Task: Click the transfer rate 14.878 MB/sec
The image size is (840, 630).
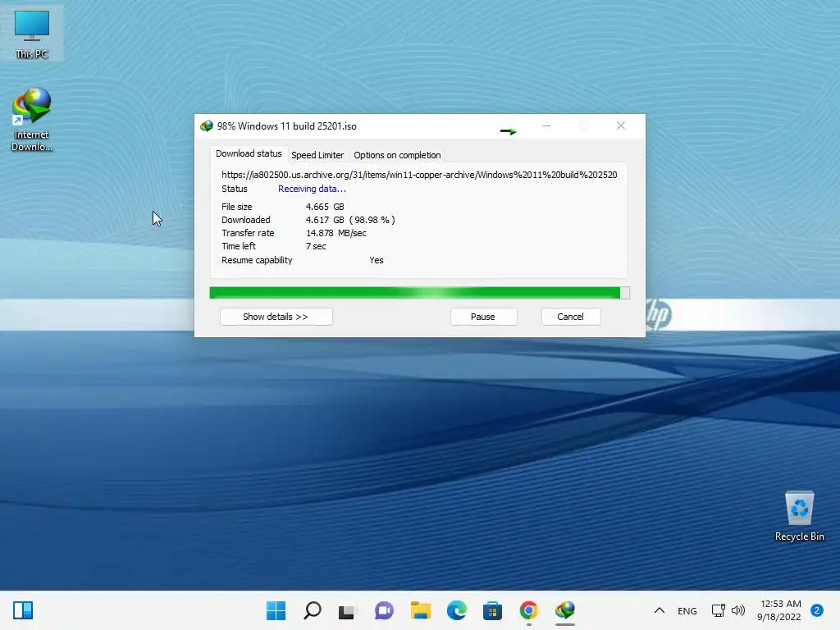Action: coord(336,233)
